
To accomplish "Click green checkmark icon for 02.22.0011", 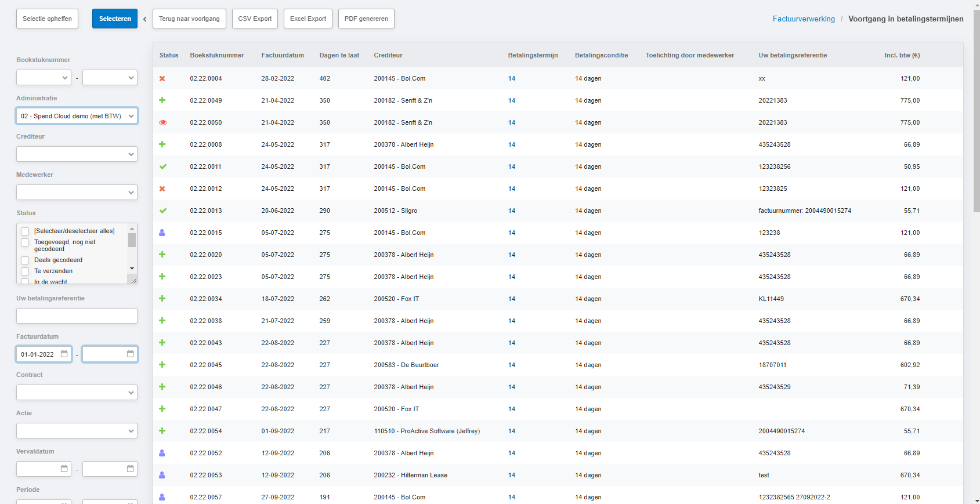I will [162, 166].
